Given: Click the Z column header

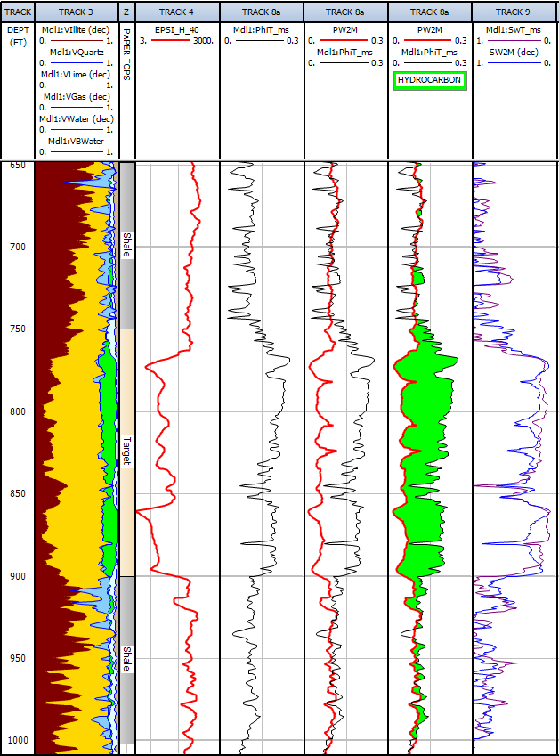Looking at the screenshot, I should pyautogui.click(x=126, y=12).
